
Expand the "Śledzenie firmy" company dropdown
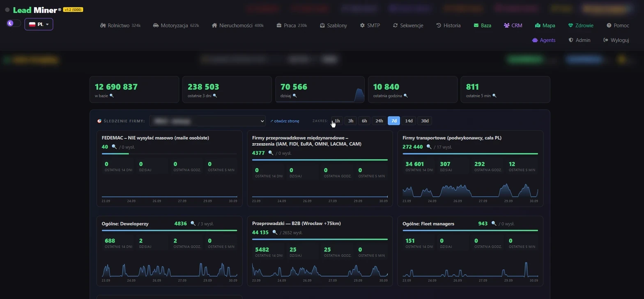pyautogui.click(x=208, y=121)
